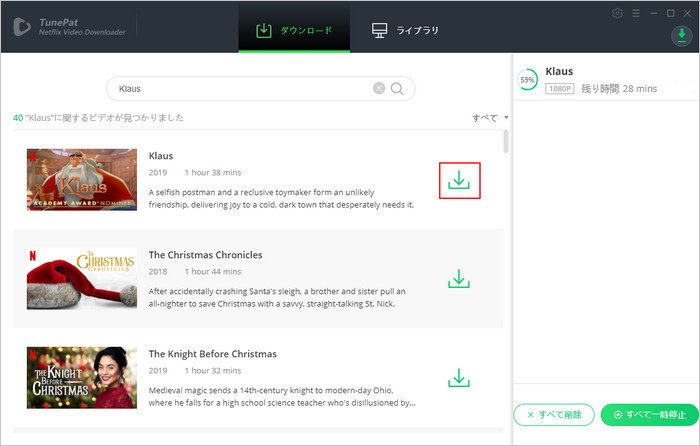This screenshot has height=446, width=700.
Task: Click the 1080P badge in queue
Action: pyautogui.click(x=560, y=88)
